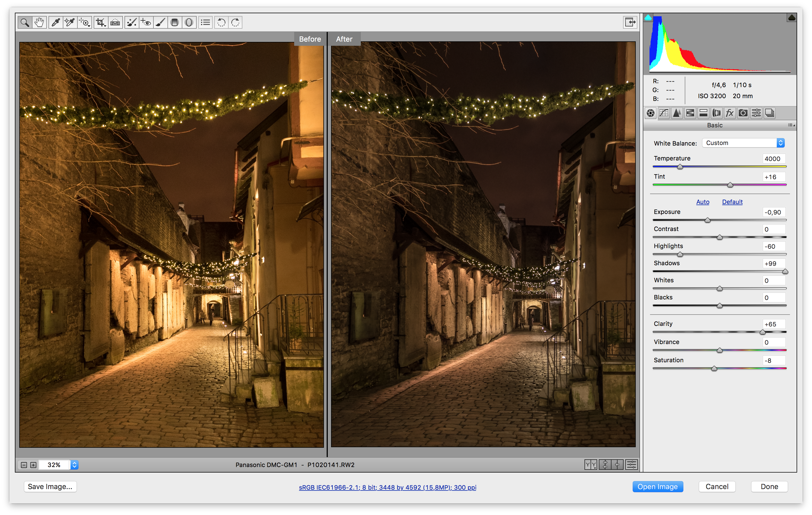Click the Auto adjustment link
The height and width of the screenshot is (515, 812).
[x=703, y=202]
